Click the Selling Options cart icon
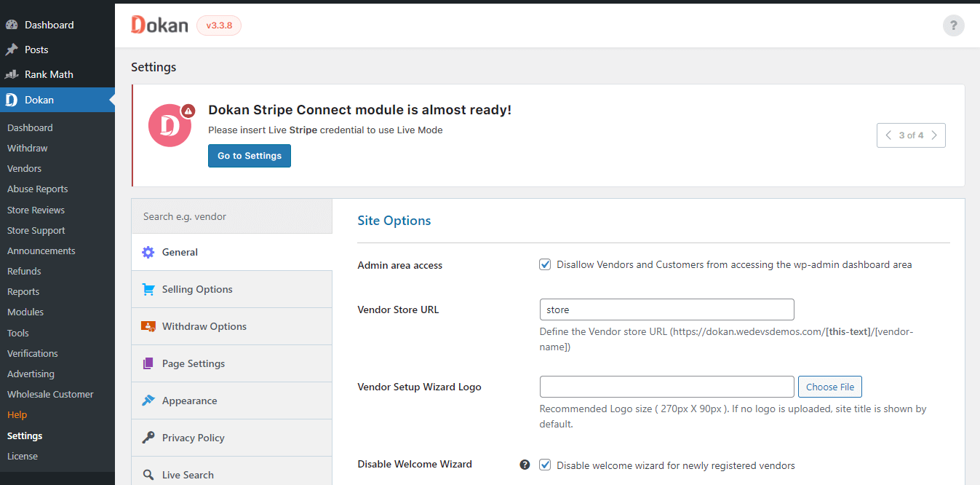Viewport: 980px width, 485px height. (148, 289)
